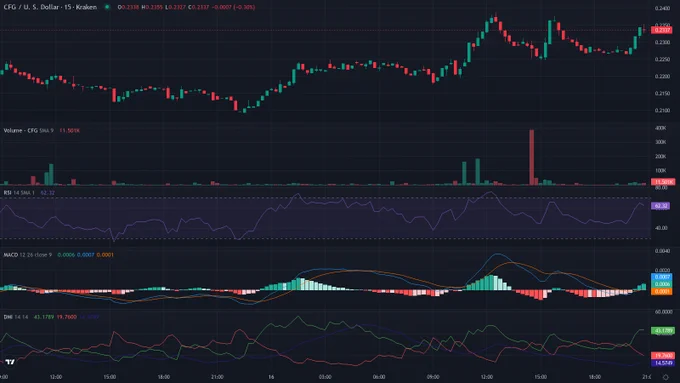Click the open value O0.2338
Image resolution: width=680 pixels, height=383 pixels.
tap(128, 7)
